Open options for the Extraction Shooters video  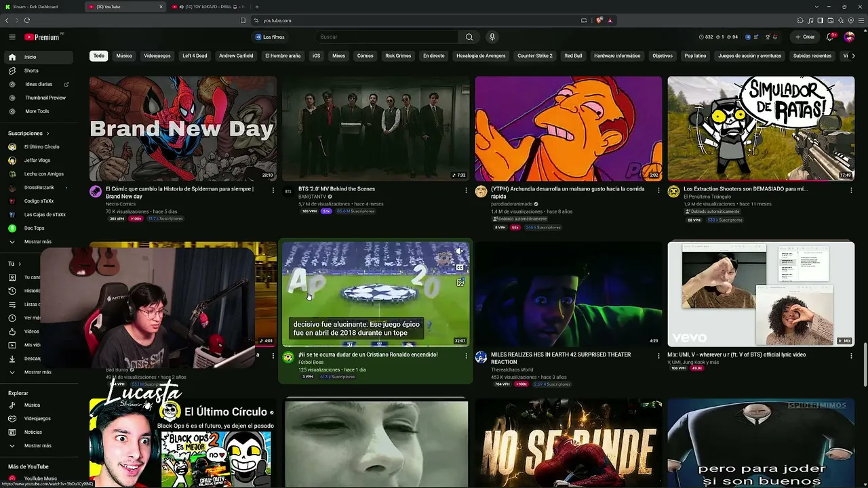point(851,190)
